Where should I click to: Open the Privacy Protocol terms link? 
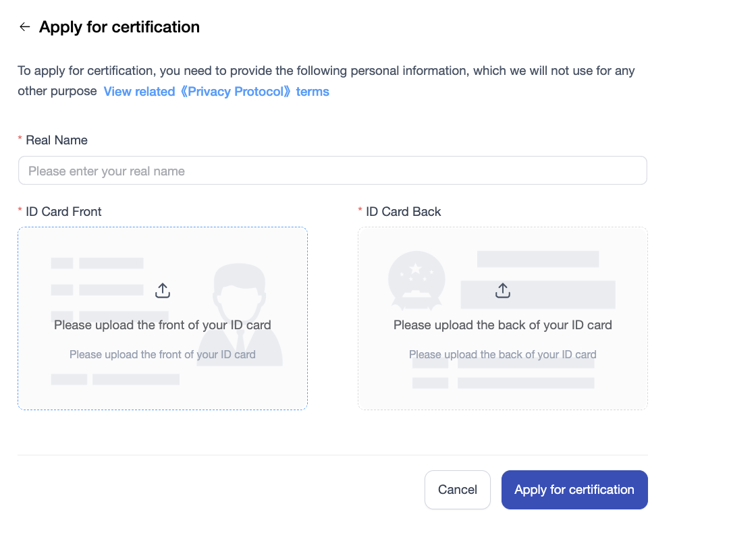(x=216, y=92)
